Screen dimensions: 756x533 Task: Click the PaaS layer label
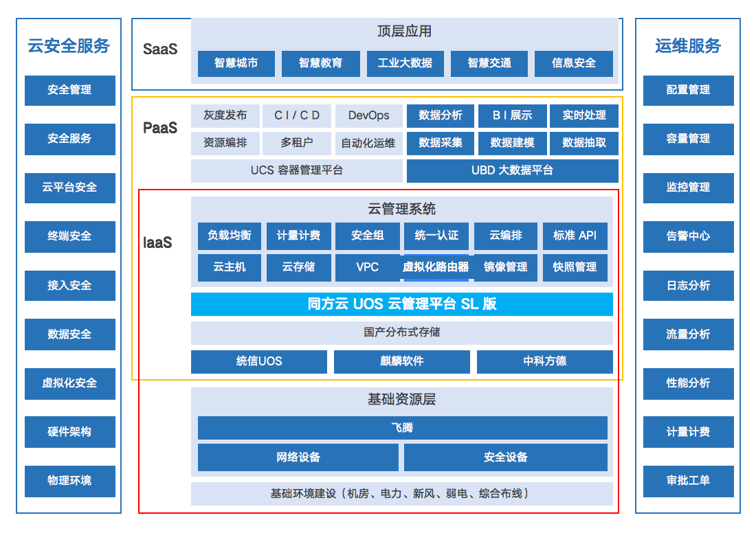coord(160,128)
